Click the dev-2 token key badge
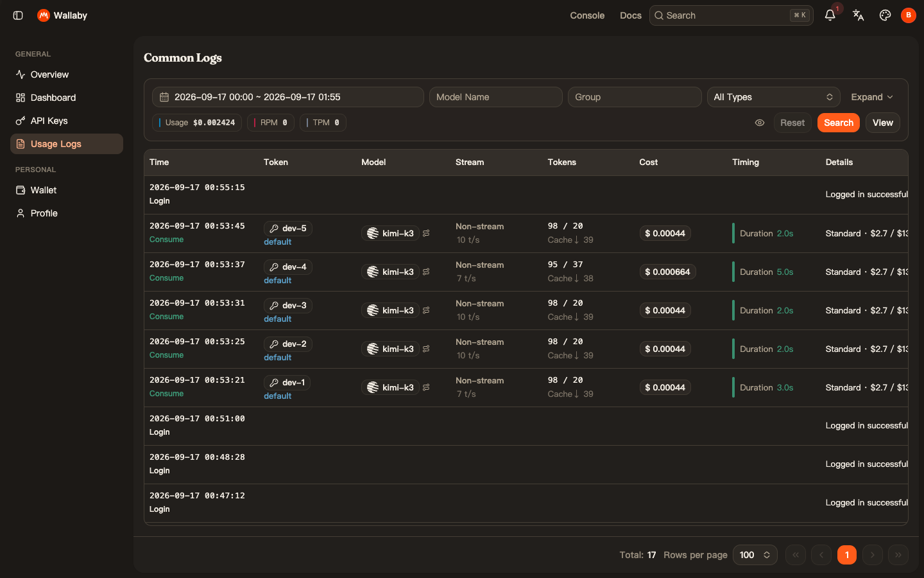Viewport: 924px width, 578px height. (287, 344)
